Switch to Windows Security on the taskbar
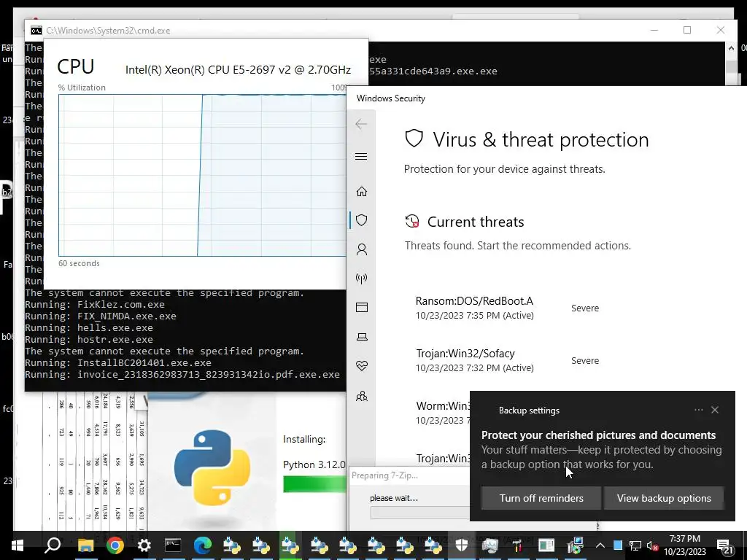The width and height of the screenshot is (747, 560). tap(461, 545)
